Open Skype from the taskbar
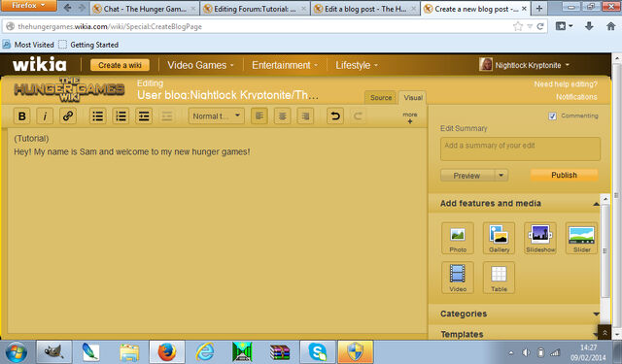Screen dimensions: 622x364 (318, 351)
